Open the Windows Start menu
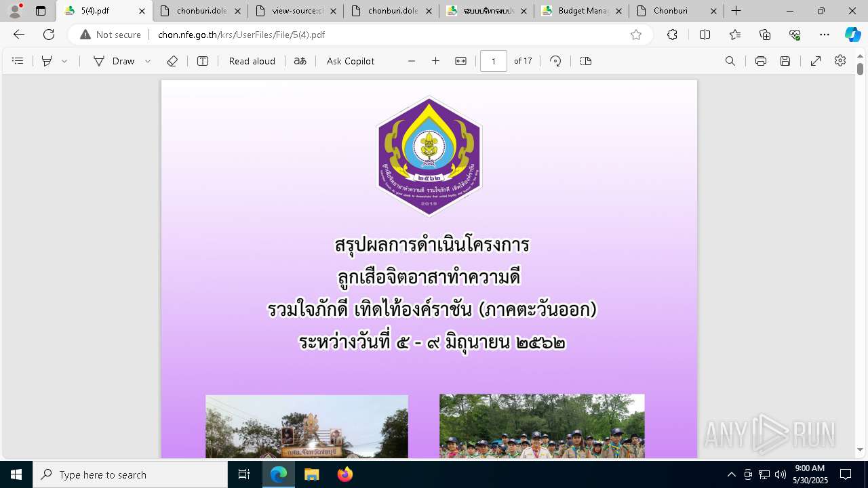Screen dimensions: 868x488 pos(16,474)
